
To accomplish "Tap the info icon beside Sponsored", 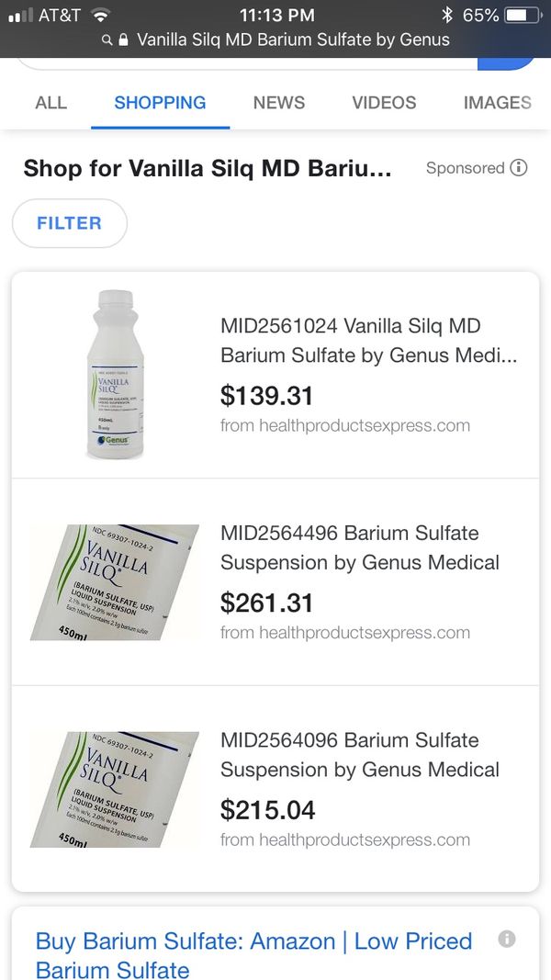I will (x=519, y=168).
